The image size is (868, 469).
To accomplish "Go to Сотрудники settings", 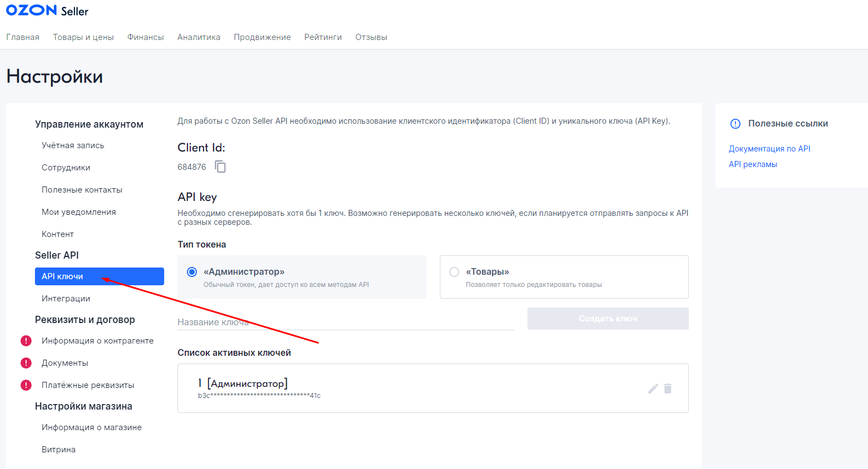I will tap(65, 168).
